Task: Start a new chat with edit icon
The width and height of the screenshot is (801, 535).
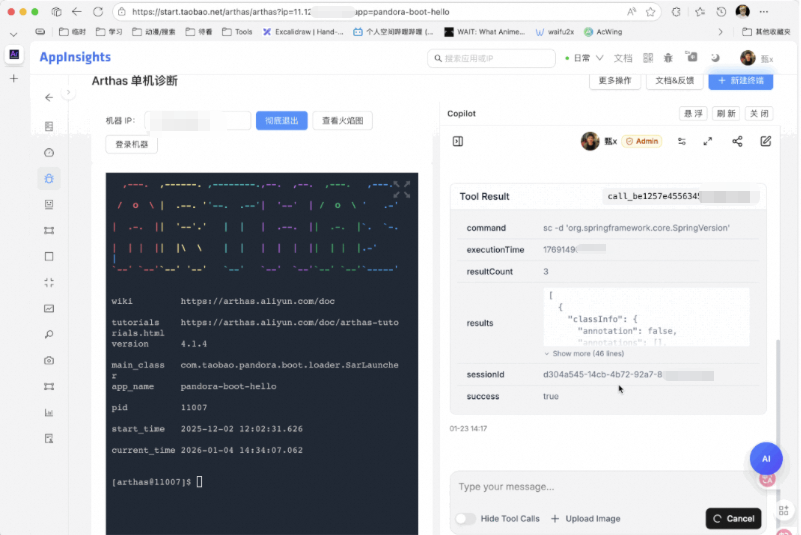Action: 765,142
